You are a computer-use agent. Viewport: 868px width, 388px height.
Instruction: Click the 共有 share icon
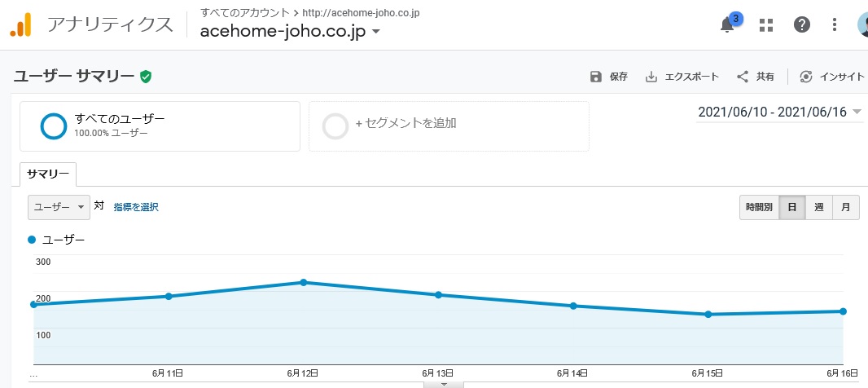point(743,77)
